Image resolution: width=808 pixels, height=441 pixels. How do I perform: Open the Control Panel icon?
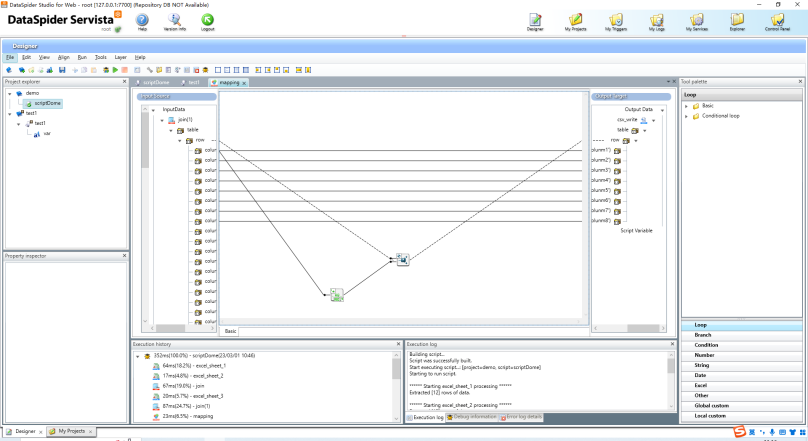click(x=777, y=22)
